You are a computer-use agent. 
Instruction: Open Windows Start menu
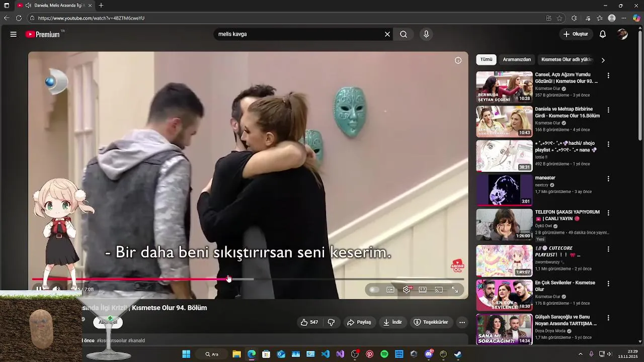186,354
